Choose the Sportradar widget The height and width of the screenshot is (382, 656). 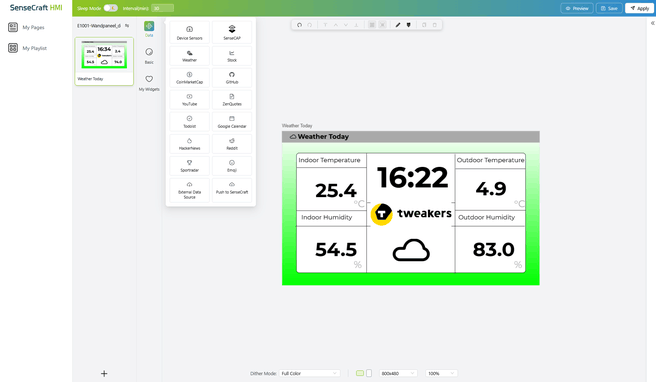point(190,166)
